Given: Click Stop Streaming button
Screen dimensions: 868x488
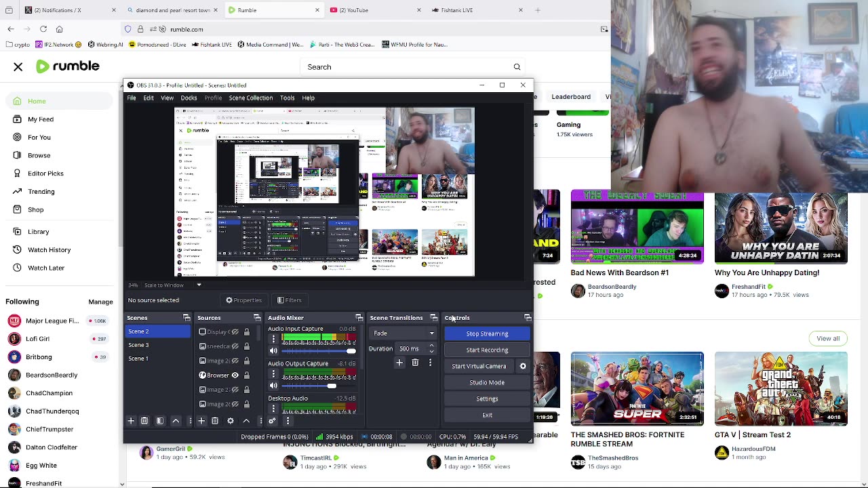Looking at the screenshot, I should coord(487,333).
